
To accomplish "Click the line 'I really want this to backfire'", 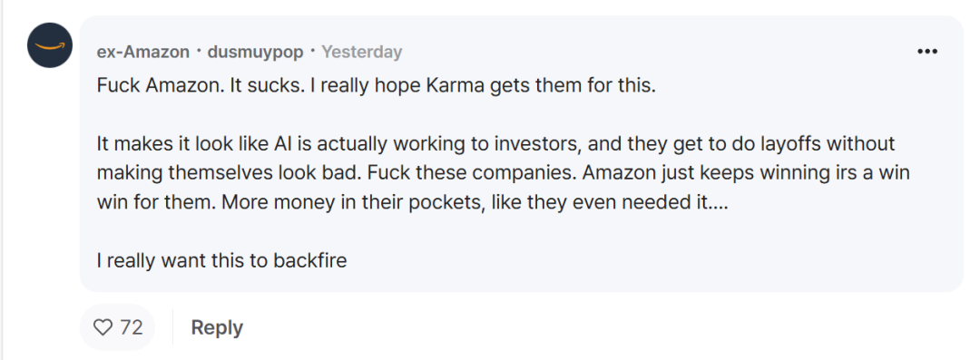I will (x=222, y=260).
